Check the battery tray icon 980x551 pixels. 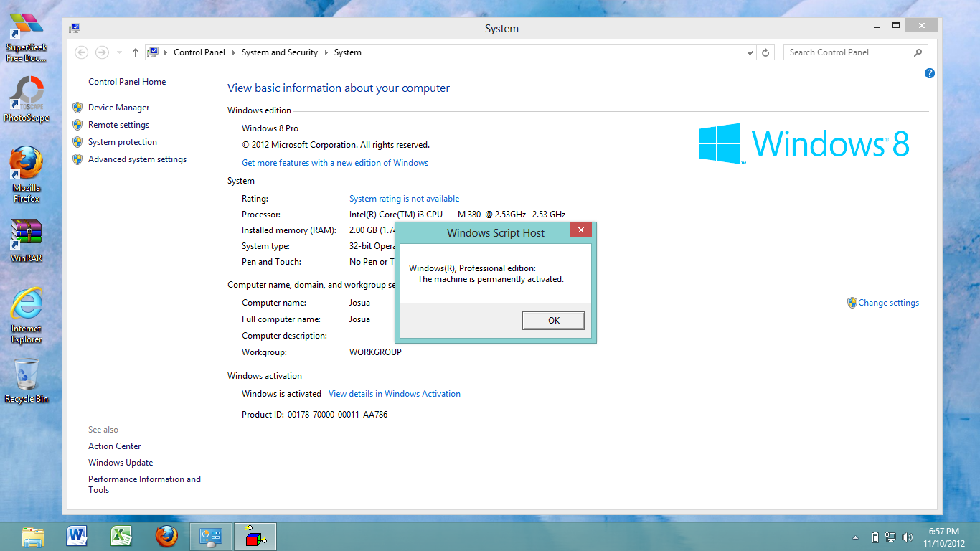[875, 537]
